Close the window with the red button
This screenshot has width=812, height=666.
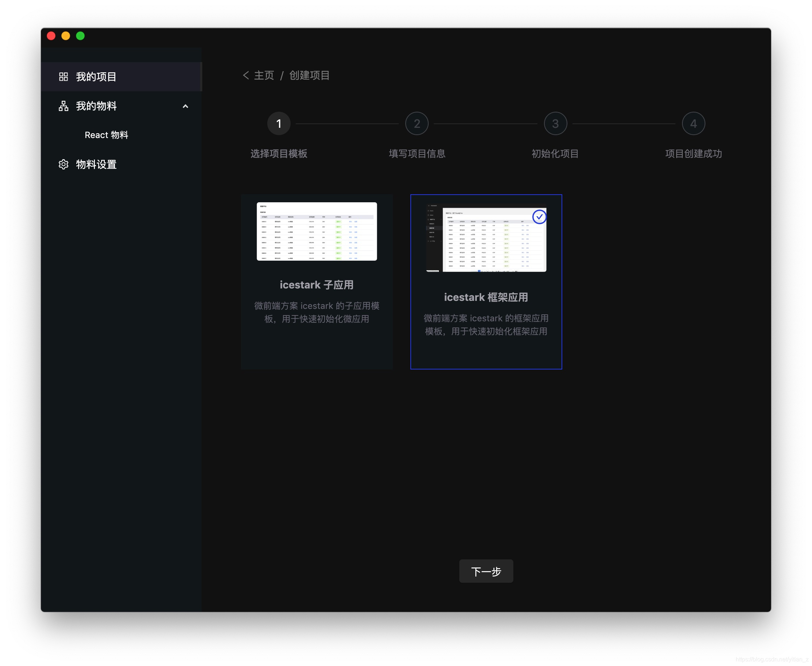pyautogui.click(x=51, y=36)
